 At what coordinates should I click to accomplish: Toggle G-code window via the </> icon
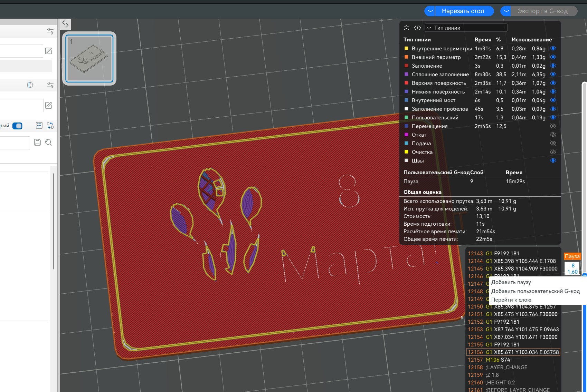417,28
